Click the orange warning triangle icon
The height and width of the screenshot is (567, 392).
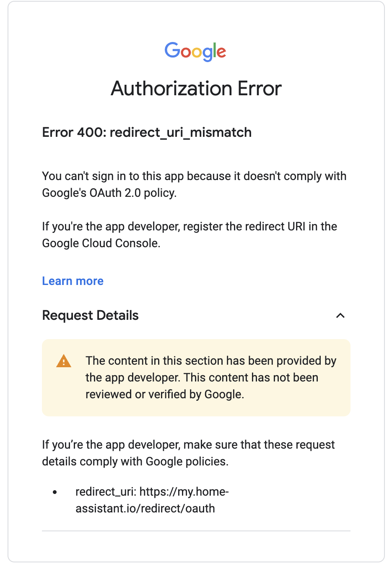(x=64, y=361)
